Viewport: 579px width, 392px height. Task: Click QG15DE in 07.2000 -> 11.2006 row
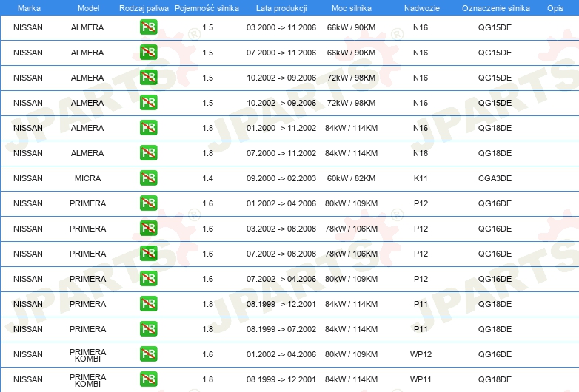[495, 53]
